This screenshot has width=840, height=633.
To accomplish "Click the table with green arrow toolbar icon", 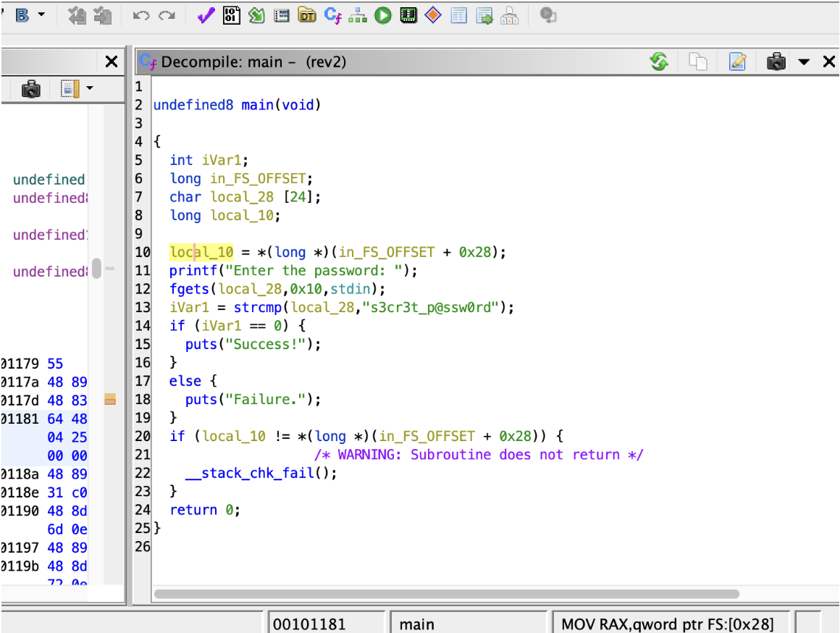I will click(x=484, y=15).
